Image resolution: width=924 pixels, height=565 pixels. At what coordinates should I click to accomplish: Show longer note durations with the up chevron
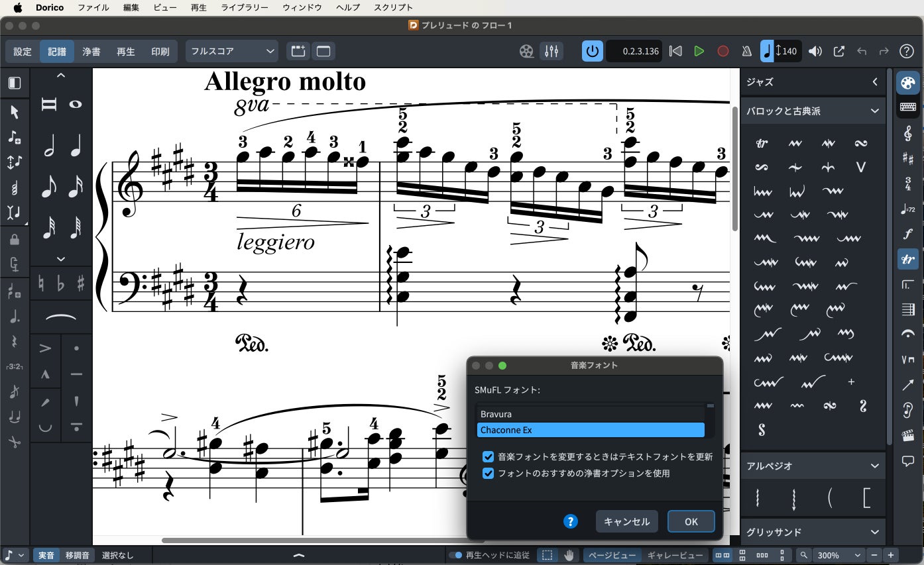click(x=61, y=76)
